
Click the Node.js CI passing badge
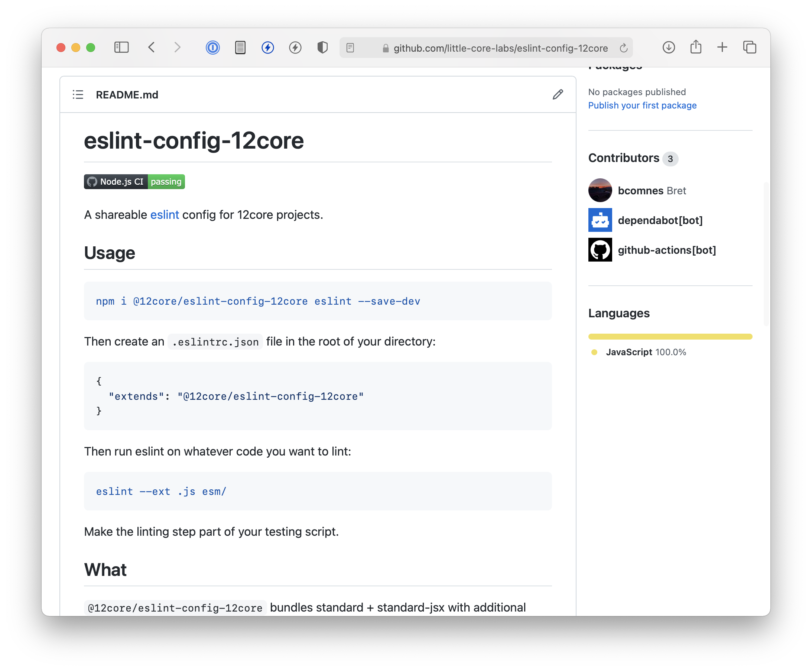point(134,182)
